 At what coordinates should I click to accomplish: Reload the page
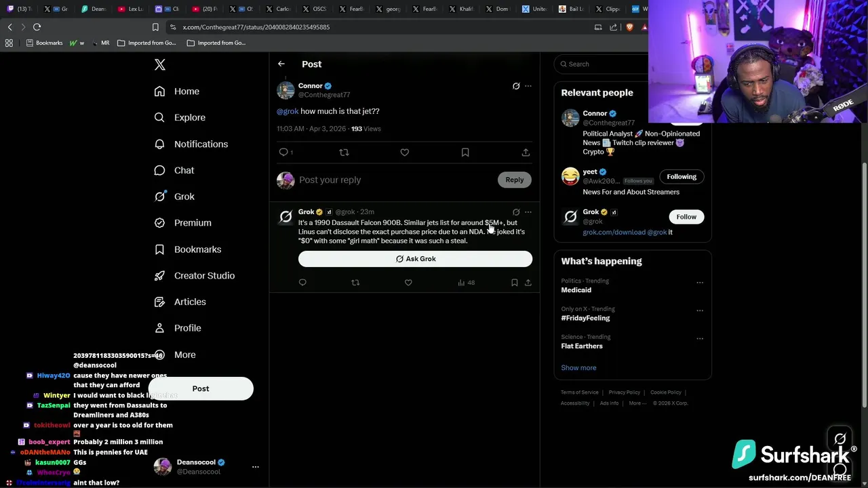click(37, 27)
